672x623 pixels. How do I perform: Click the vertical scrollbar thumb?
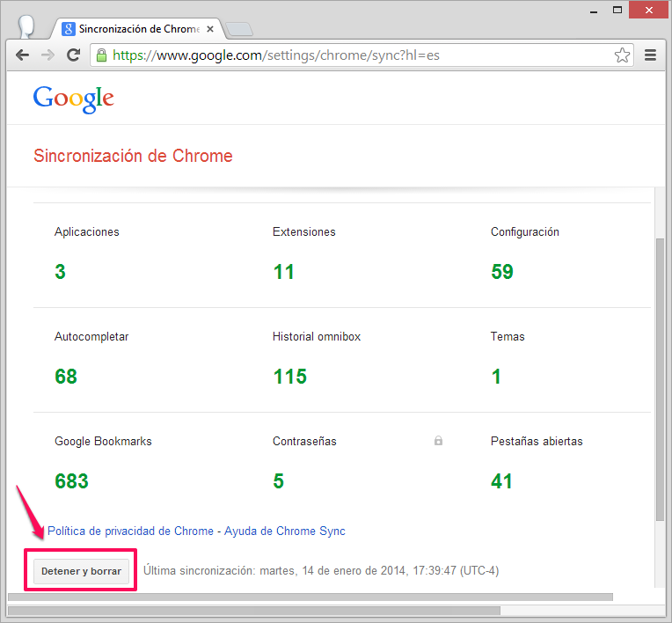click(660, 380)
